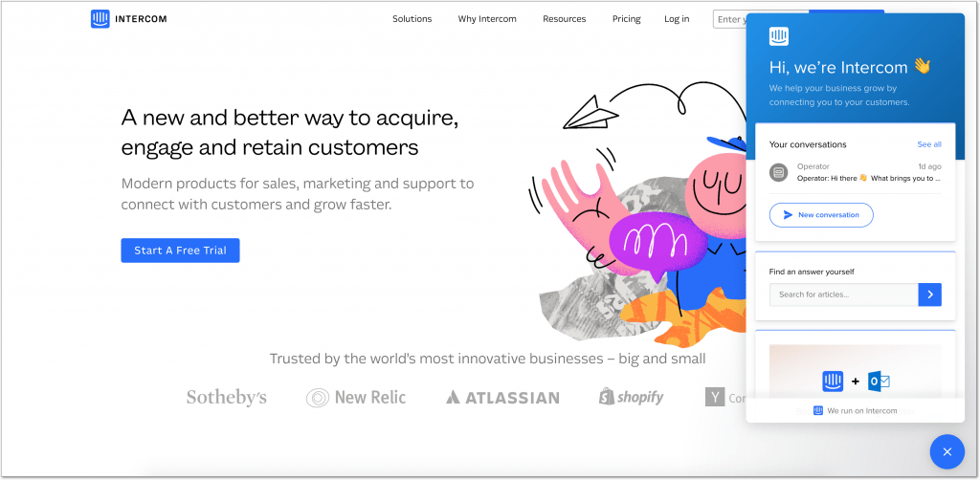Click the Intercom icon beside the plus sign
Screen dimensions: 980x480
tap(833, 381)
